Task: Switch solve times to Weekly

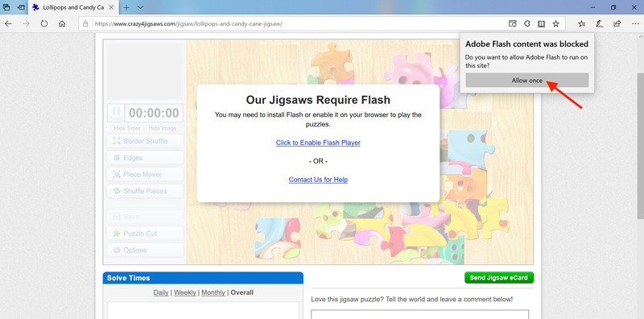Action: [x=185, y=292]
